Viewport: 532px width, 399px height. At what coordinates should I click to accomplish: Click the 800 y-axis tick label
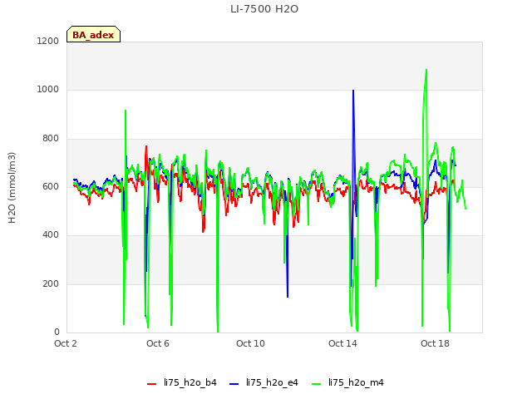pos(51,138)
